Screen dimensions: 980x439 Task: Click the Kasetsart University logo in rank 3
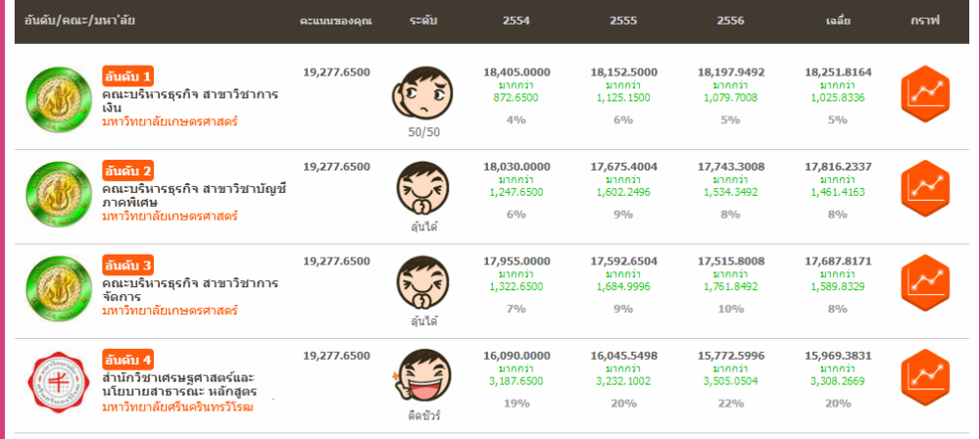click(x=56, y=286)
